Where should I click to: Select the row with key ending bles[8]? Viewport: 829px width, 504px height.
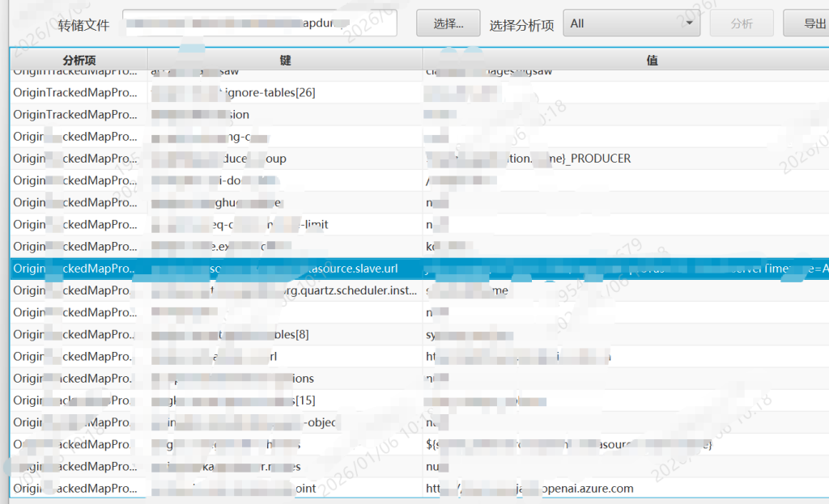pos(283,334)
